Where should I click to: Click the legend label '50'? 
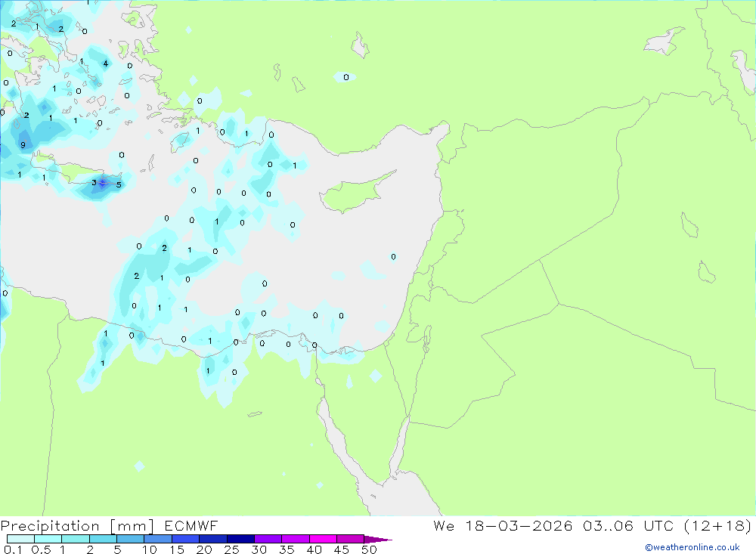(x=370, y=549)
